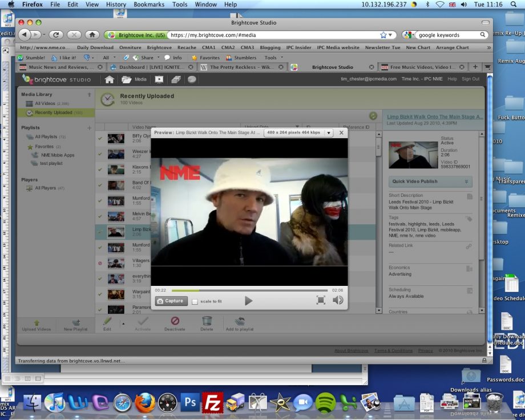
Task: Click the Delete trash icon
Action: [x=207, y=321]
